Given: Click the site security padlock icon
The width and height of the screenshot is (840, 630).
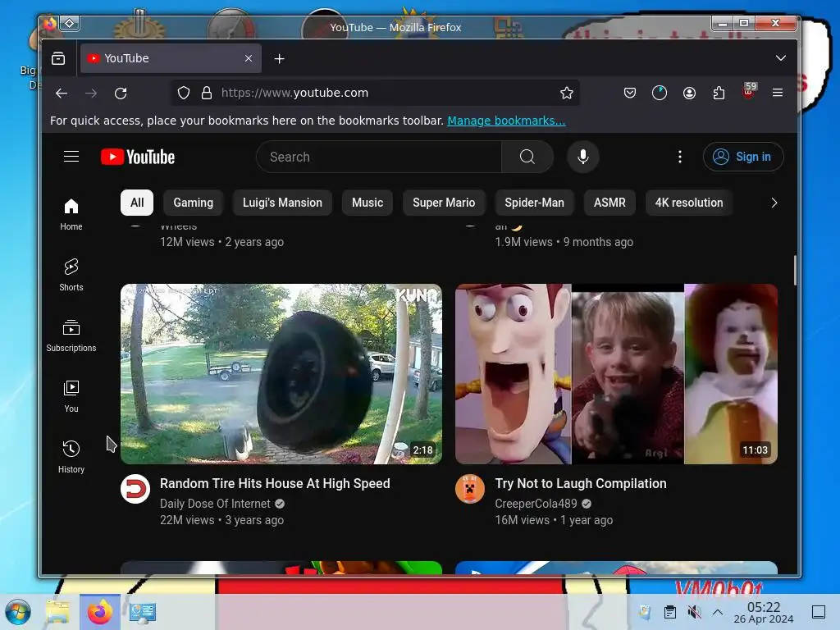Looking at the screenshot, I should (x=206, y=93).
